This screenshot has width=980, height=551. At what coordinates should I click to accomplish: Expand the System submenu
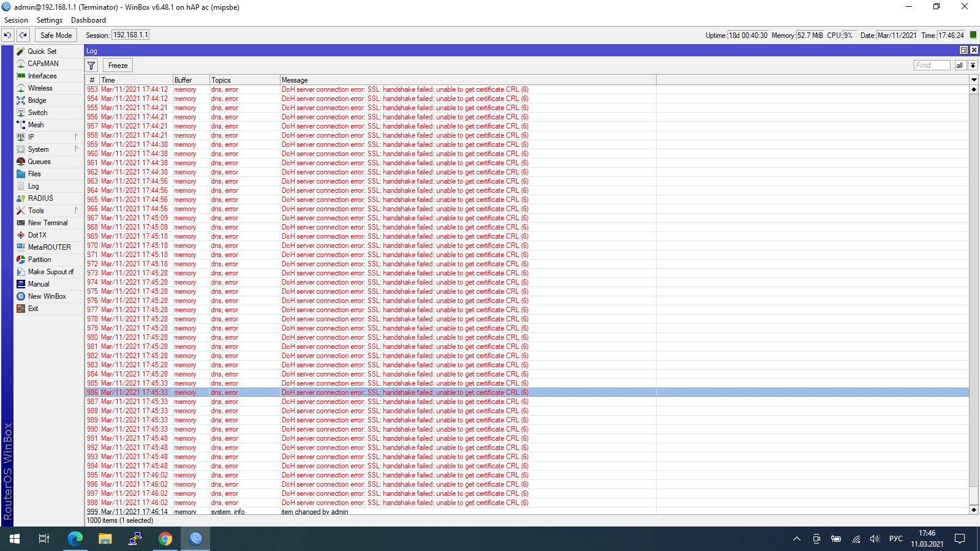77,149
